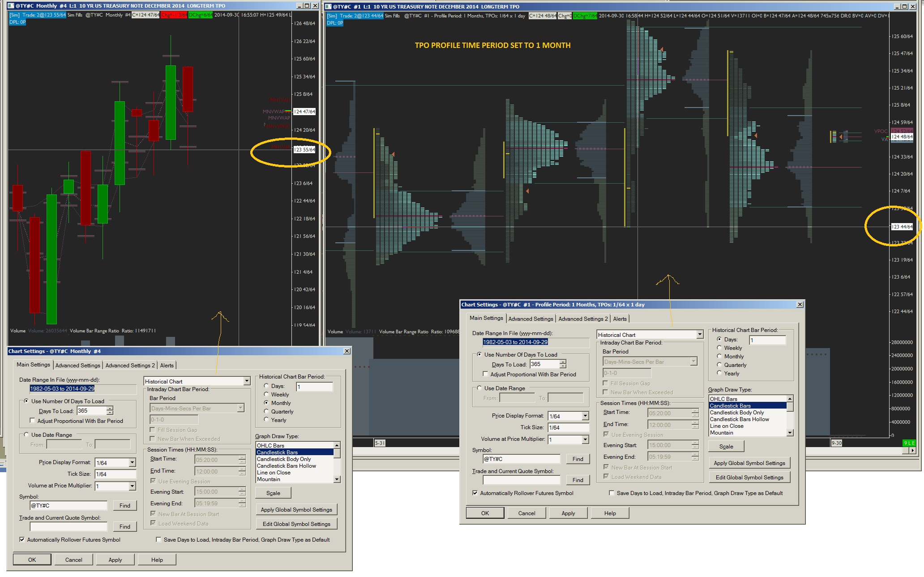The height and width of the screenshot is (577, 924).
Task: Open the Price Display Format dropdown in the left dialog
Action: [132, 463]
